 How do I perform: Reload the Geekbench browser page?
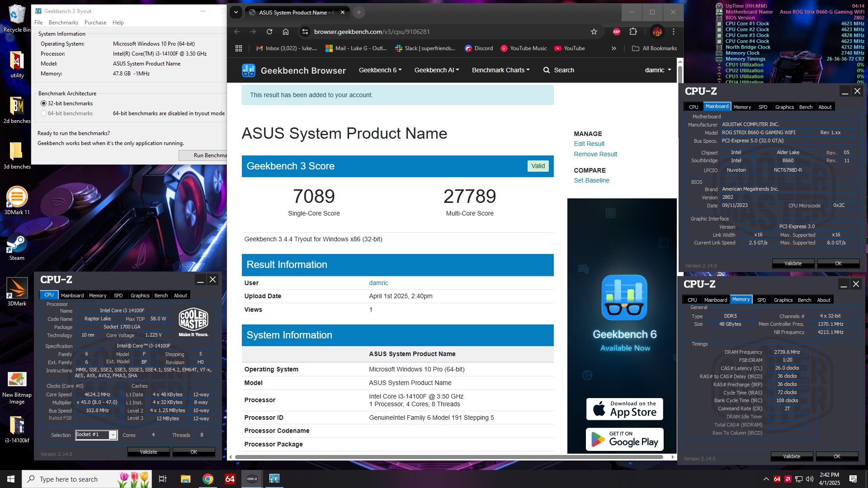(269, 32)
